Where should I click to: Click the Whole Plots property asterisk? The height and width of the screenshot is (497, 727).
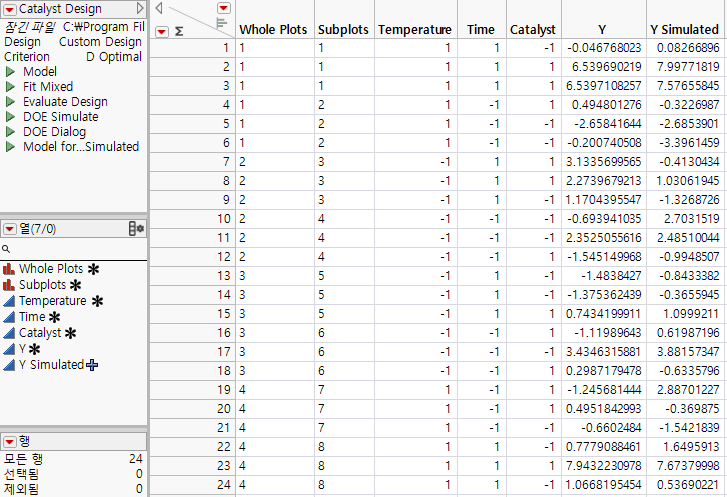pos(93,269)
